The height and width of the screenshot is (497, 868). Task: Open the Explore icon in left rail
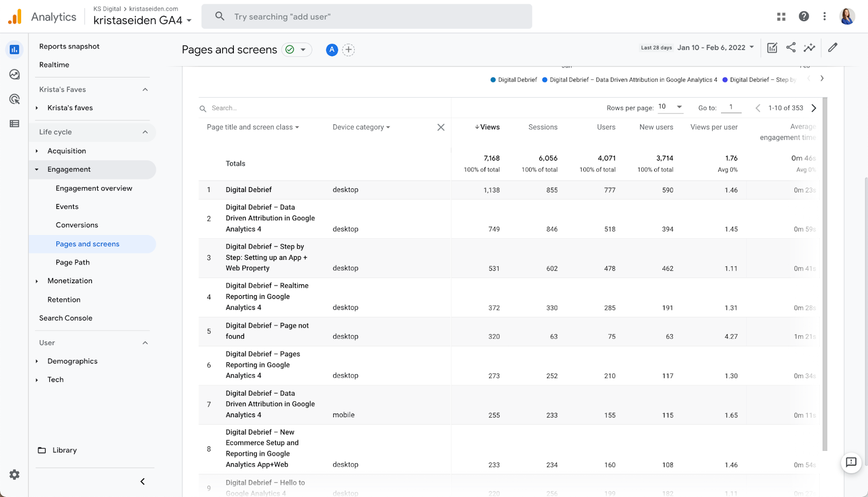tap(15, 74)
